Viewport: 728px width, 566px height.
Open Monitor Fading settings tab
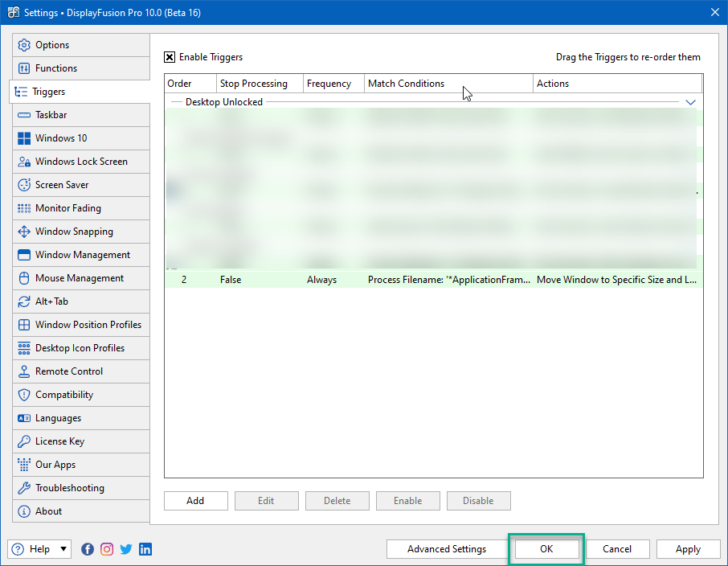tap(81, 208)
